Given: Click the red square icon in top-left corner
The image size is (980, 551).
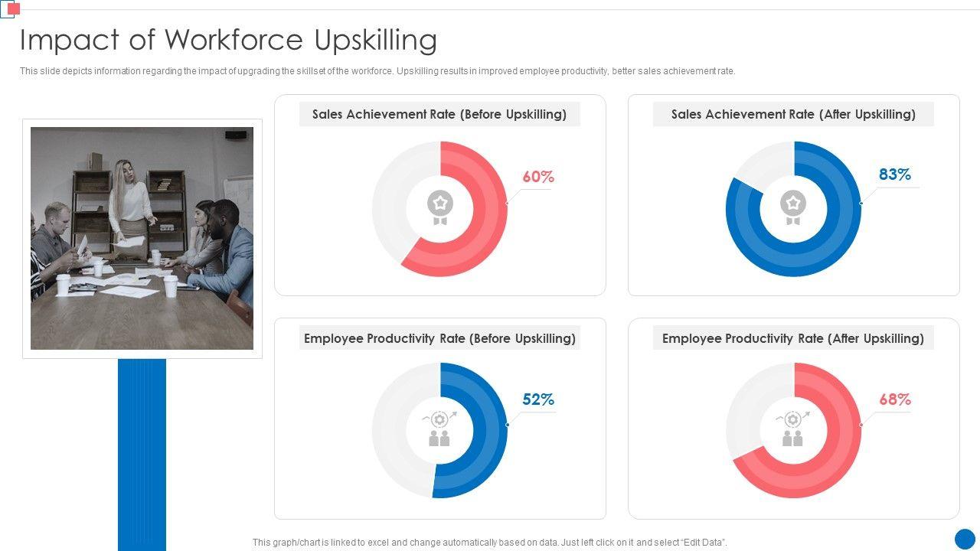Looking at the screenshot, I should (x=13, y=8).
